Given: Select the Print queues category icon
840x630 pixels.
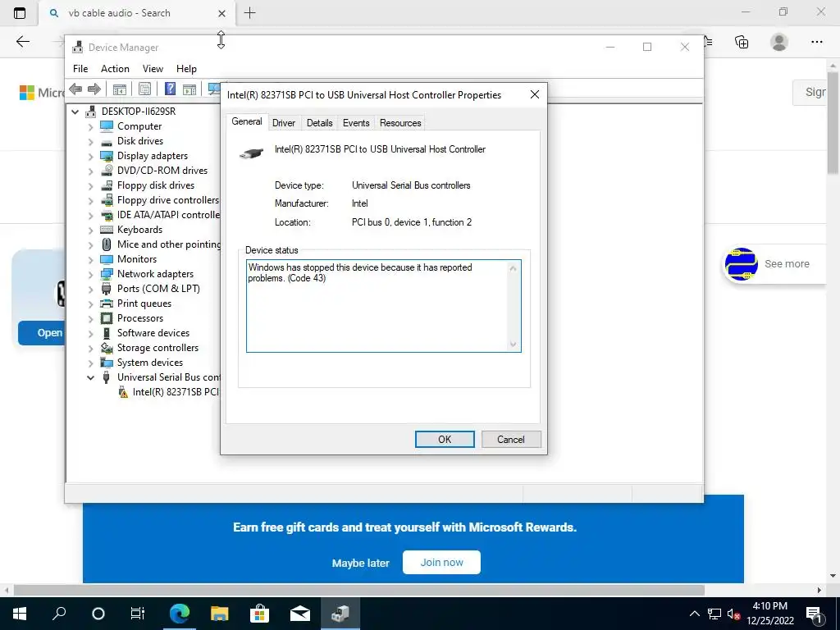Looking at the screenshot, I should (107, 304).
